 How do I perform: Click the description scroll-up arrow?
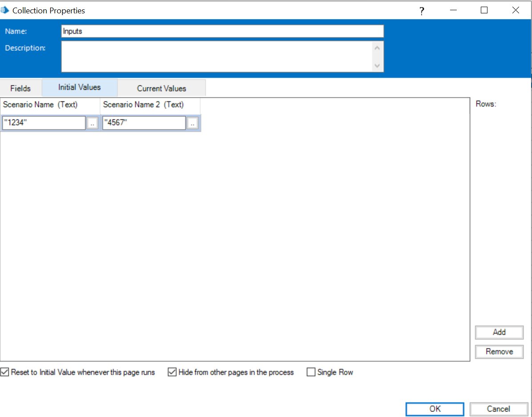[x=377, y=47]
